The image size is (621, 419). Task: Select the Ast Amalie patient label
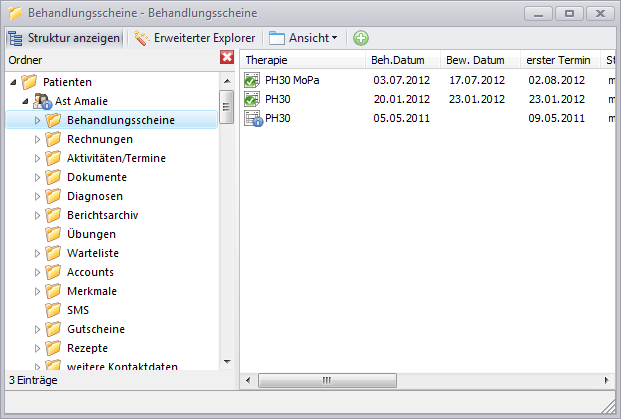point(81,101)
